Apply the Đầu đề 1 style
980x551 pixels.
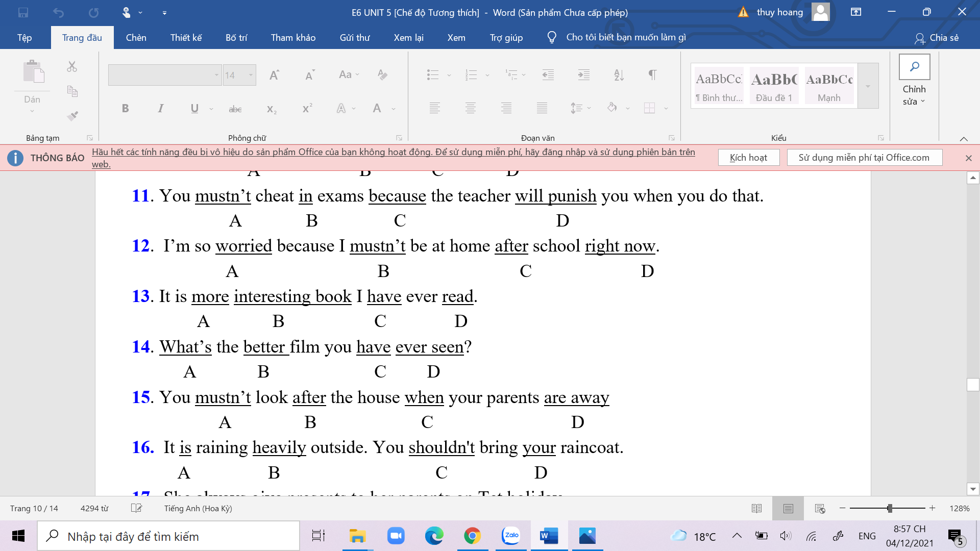coord(774,86)
